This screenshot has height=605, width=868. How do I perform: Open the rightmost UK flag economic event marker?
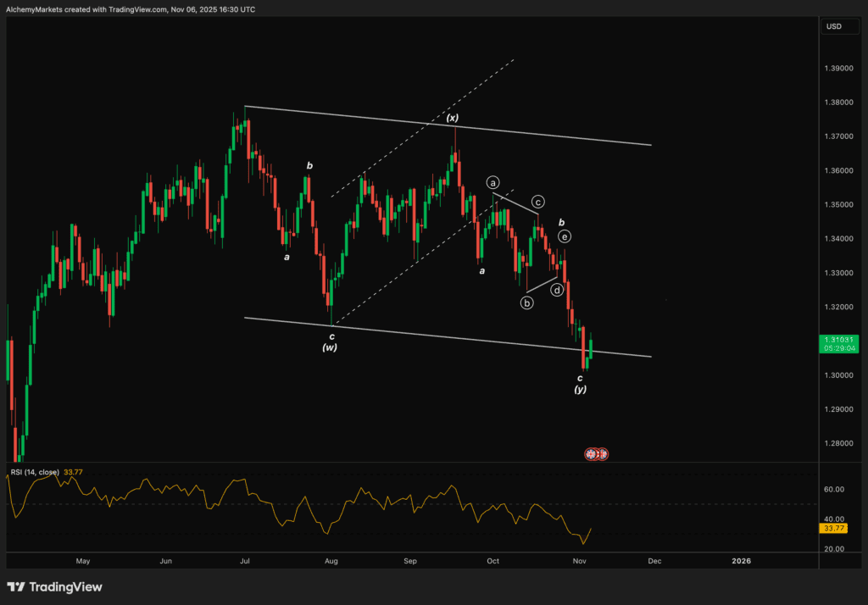click(603, 454)
